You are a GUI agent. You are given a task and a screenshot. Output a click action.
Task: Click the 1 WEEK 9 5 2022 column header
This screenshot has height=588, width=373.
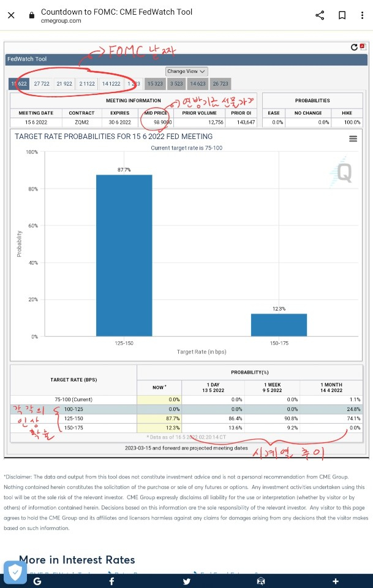pyautogui.click(x=272, y=387)
